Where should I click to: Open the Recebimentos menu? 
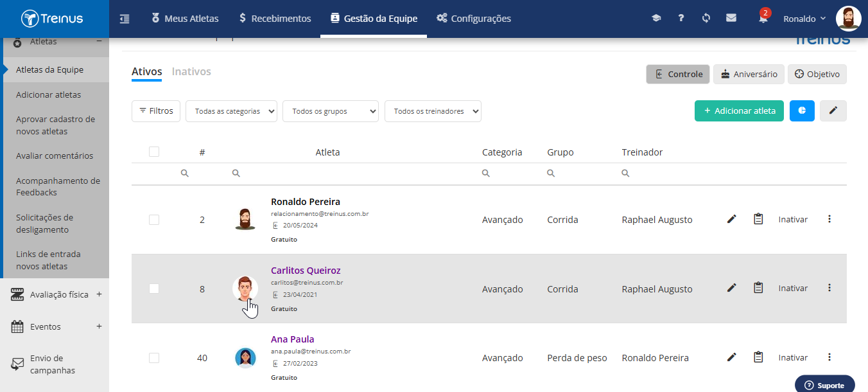pos(275,19)
